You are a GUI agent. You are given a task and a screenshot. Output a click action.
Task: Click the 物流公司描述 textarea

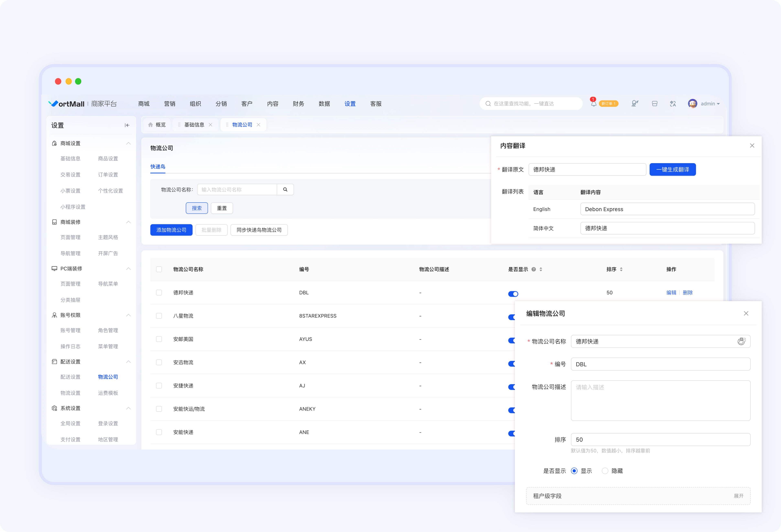click(x=660, y=400)
